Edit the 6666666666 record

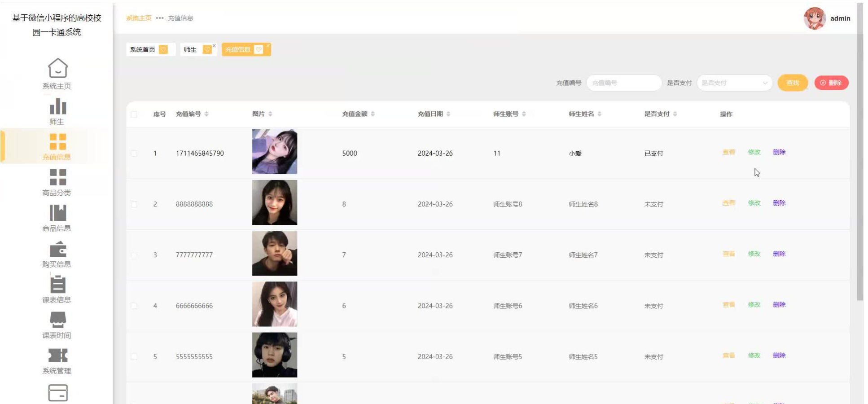click(x=754, y=304)
